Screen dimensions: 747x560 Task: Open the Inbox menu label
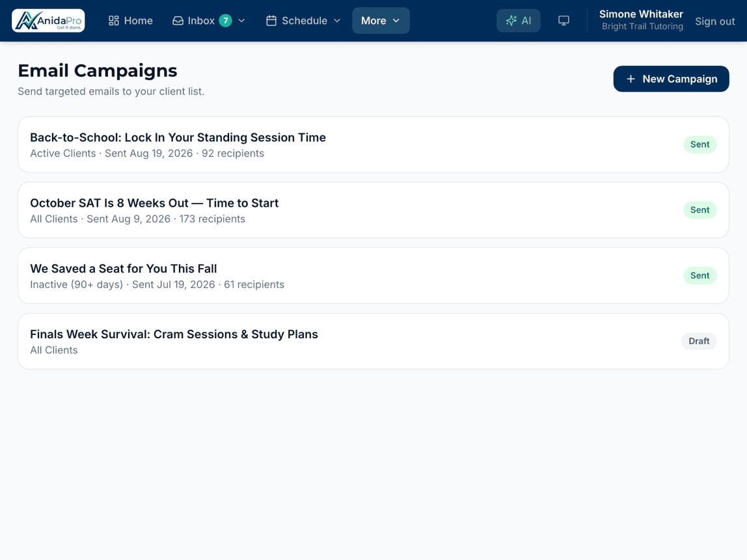click(201, 20)
